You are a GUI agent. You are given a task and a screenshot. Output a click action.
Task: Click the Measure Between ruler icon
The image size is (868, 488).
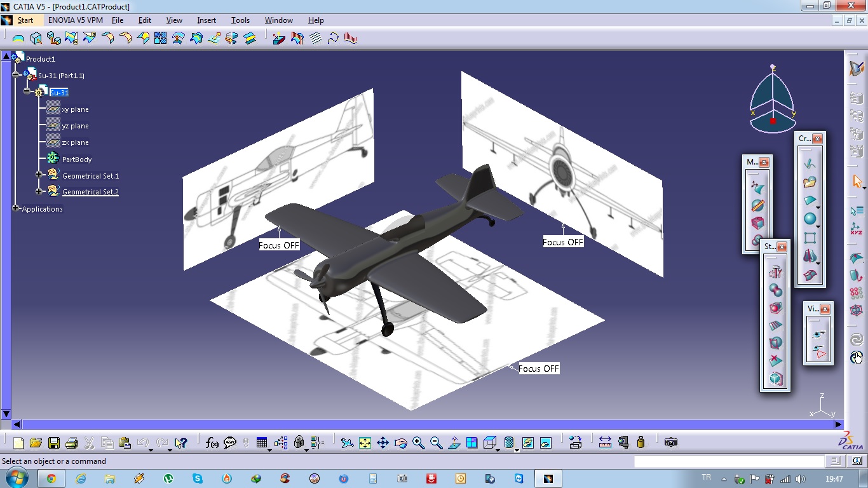(x=605, y=442)
